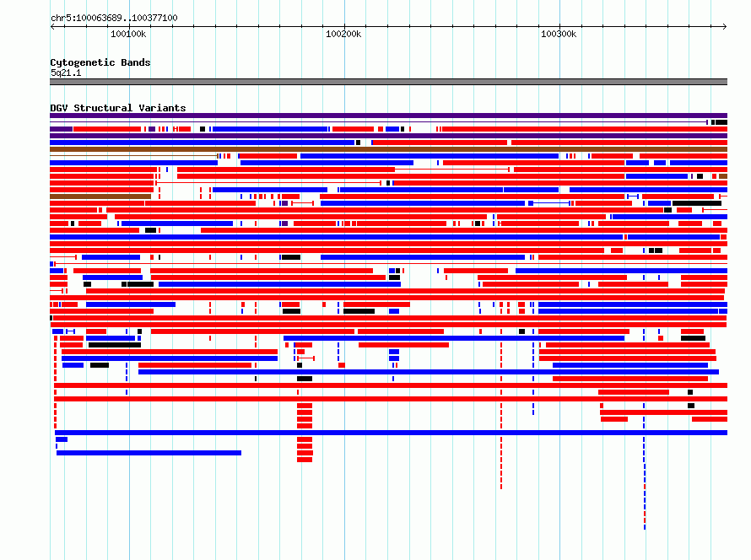Select the topmost purple full-width variant bar
The image size is (751, 560).
(x=388, y=116)
